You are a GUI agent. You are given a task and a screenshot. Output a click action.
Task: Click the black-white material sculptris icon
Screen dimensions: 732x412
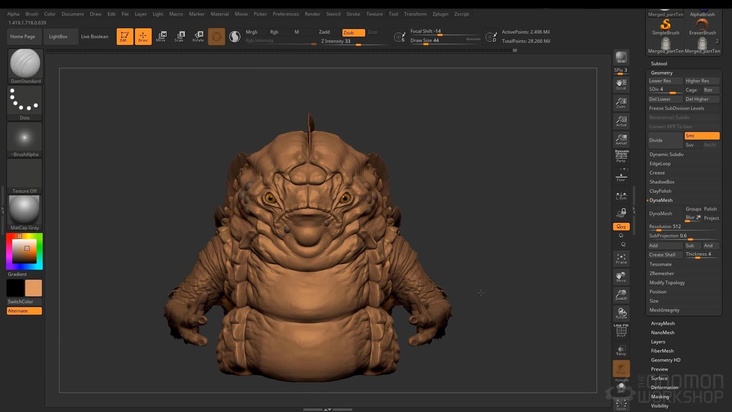click(x=235, y=36)
